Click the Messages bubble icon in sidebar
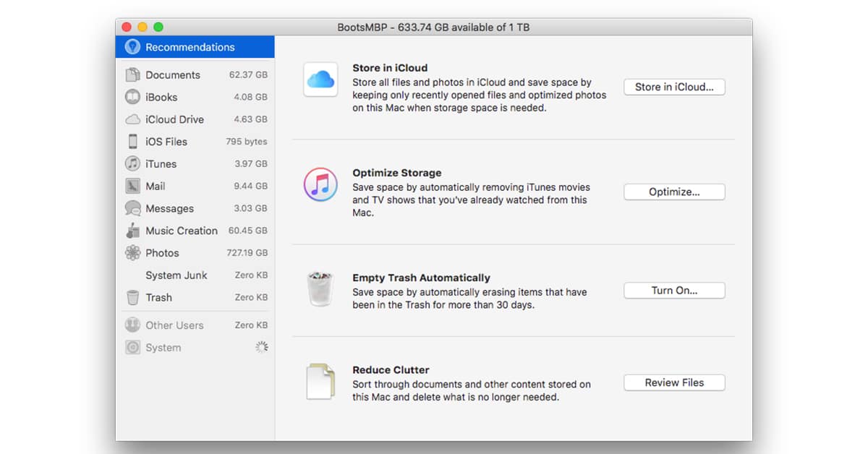This screenshot has width=868, height=454. click(132, 208)
